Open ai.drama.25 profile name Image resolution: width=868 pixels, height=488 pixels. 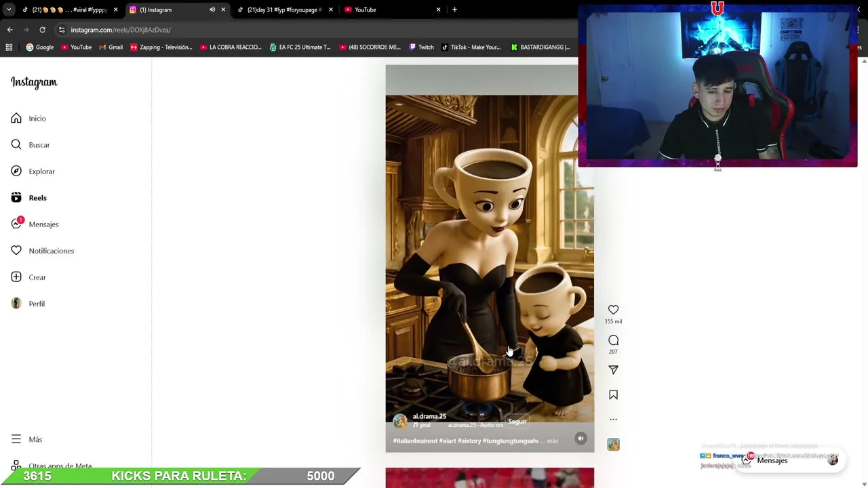pyautogui.click(x=429, y=416)
